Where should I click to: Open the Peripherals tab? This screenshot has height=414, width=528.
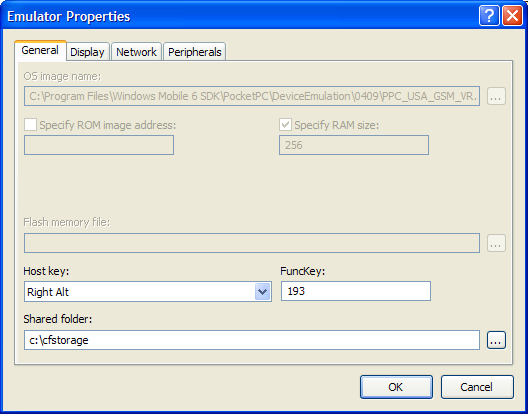tap(195, 52)
